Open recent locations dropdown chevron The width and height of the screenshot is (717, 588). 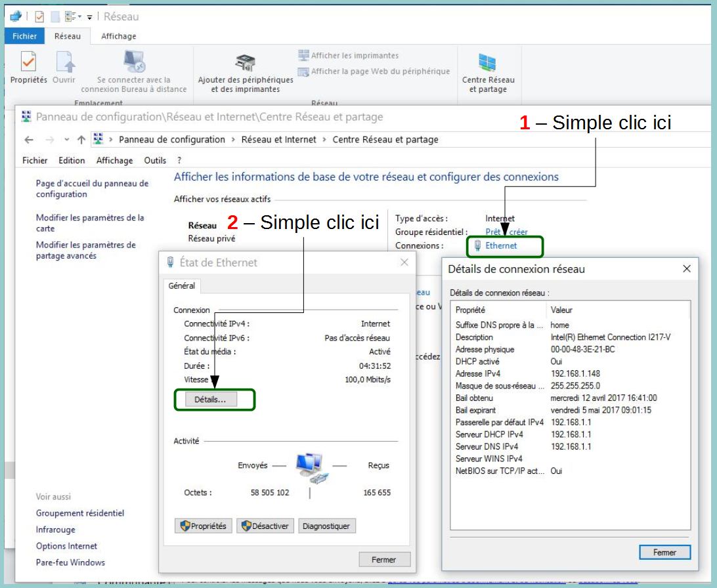pyautogui.click(x=66, y=140)
